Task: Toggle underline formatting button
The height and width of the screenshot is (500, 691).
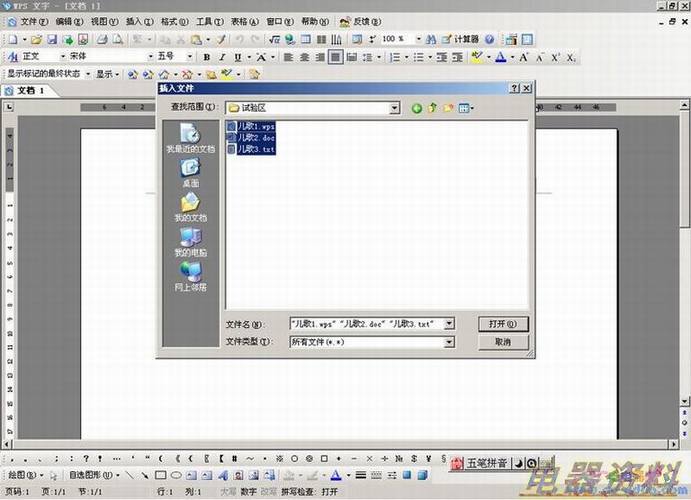Action: click(238, 57)
